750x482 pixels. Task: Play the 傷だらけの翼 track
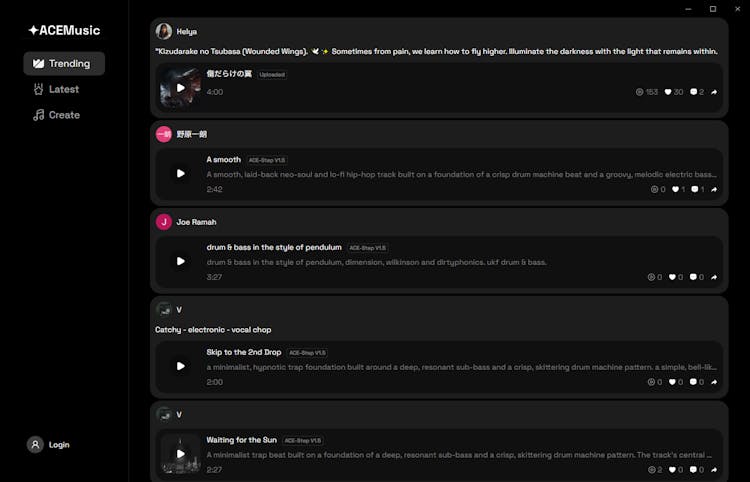[181, 87]
